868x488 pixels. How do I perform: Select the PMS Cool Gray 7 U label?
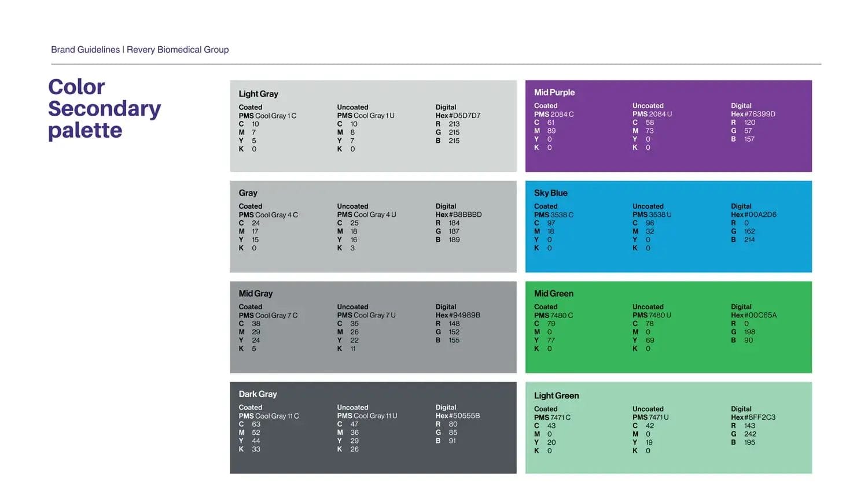[366, 315]
